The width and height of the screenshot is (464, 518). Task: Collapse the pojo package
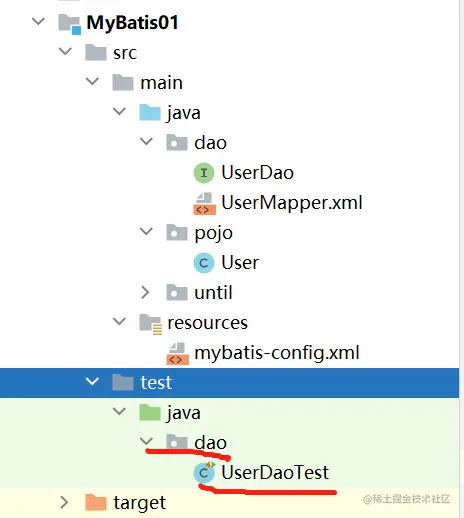tap(146, 231)
